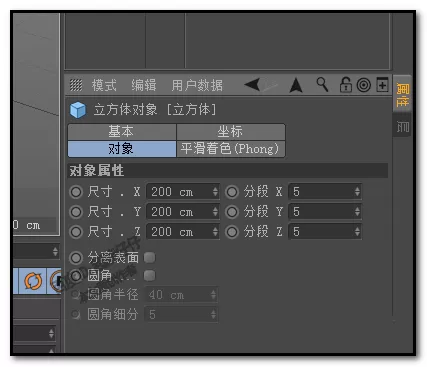Click stepper arrows of 尺寸 . X field
Viewport: 427px width, 367px height.
tap(215, 192)
